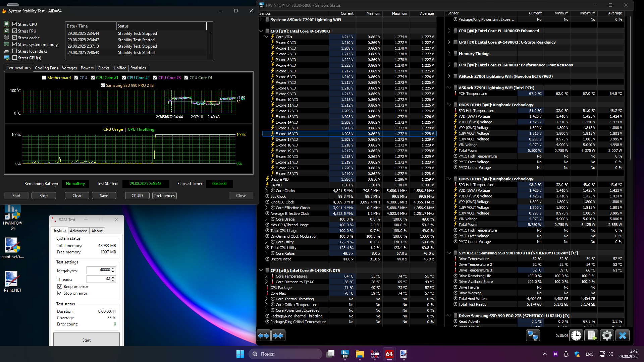Image resolution: width=644 pixels, height=362 pixels.
Task: Open Preferences in AIDA64
Action: coord(164,196)
